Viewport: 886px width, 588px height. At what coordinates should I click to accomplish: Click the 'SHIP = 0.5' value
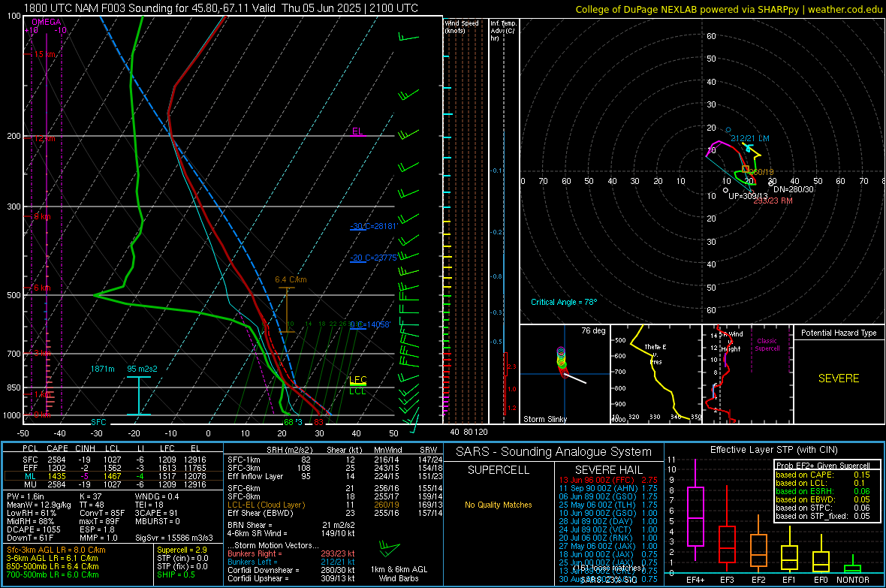[x=176, y=574]
